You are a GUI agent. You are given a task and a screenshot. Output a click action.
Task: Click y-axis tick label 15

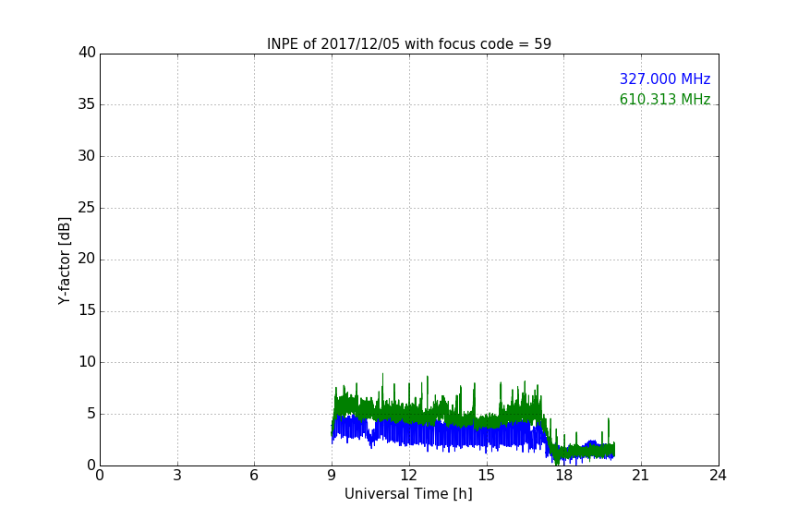[87, 310]
